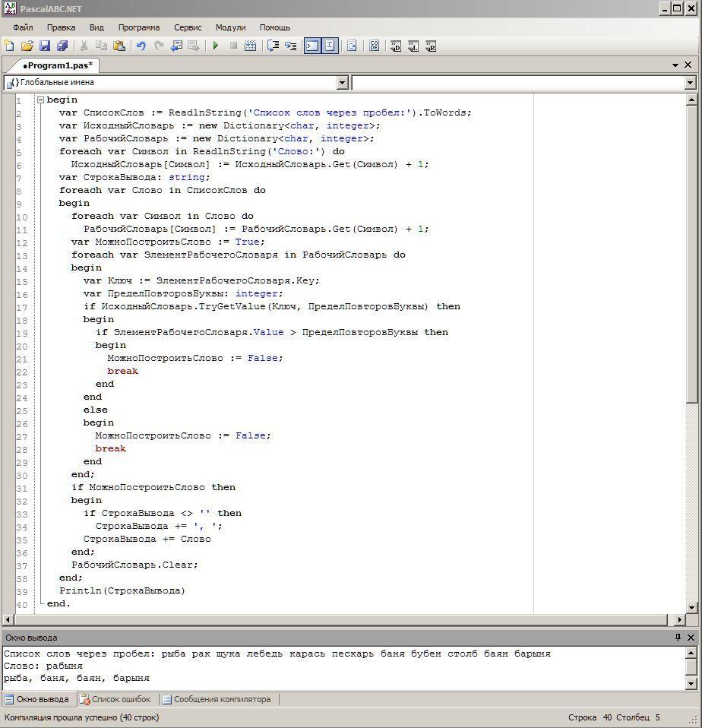
Task: Expand the empty members dropdown on the right
Action: pos(691,83)
